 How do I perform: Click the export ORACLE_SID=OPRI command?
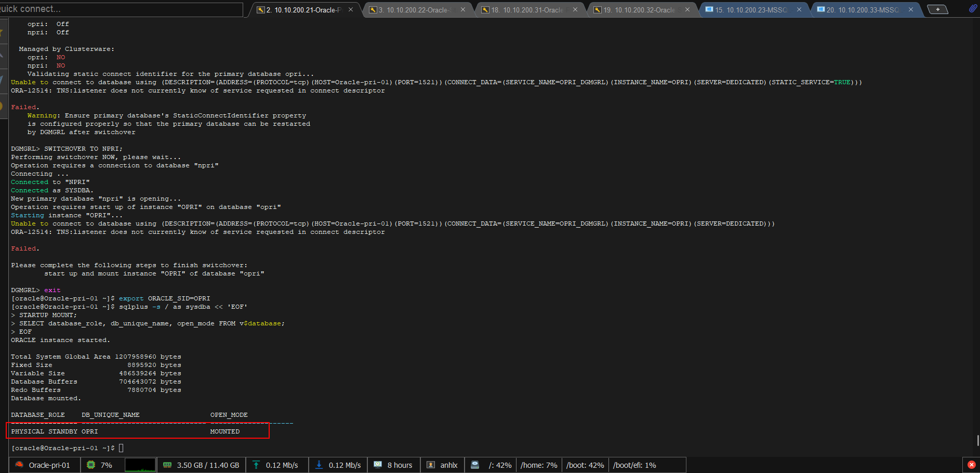pyautogui.click(x=165, y=298)
